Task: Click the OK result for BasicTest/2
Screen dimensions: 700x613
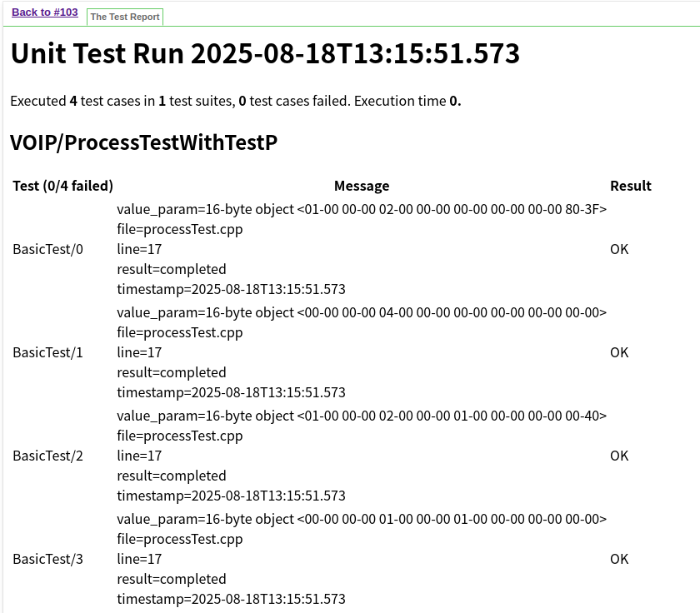Action: click(x=619, y=456)
